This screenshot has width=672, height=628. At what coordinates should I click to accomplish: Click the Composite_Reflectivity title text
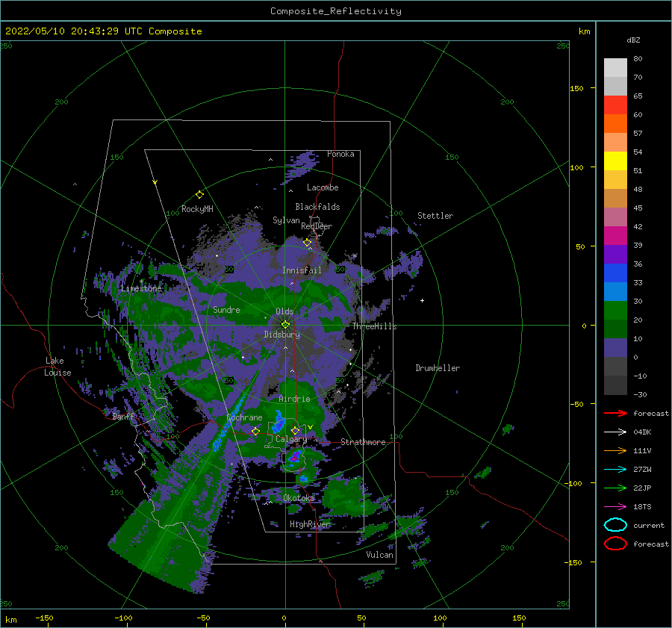[x=335, y=11]
